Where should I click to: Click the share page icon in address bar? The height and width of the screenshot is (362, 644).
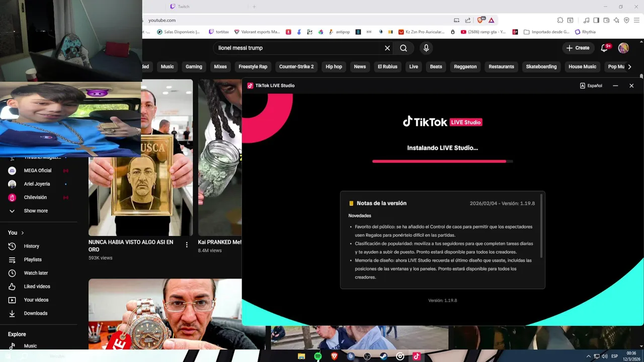click(x=467, y=20)
